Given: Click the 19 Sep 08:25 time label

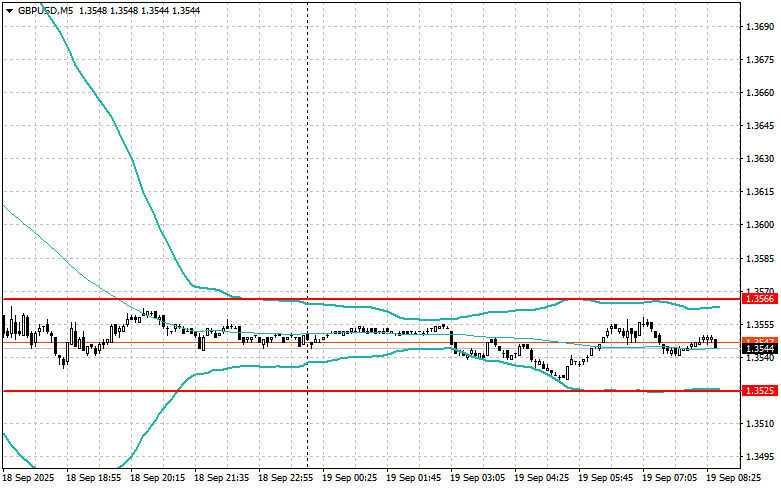Looking at the screenshot, I should (x=733, y=478).
